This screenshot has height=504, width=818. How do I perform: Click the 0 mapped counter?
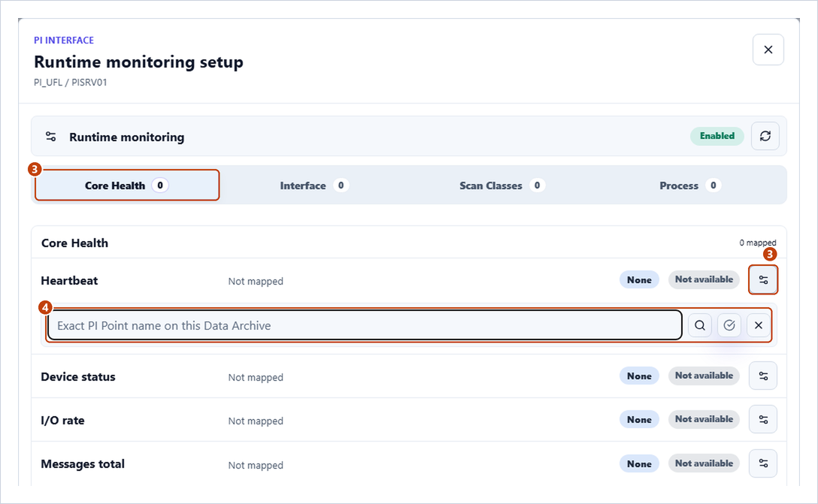(758, 243)
